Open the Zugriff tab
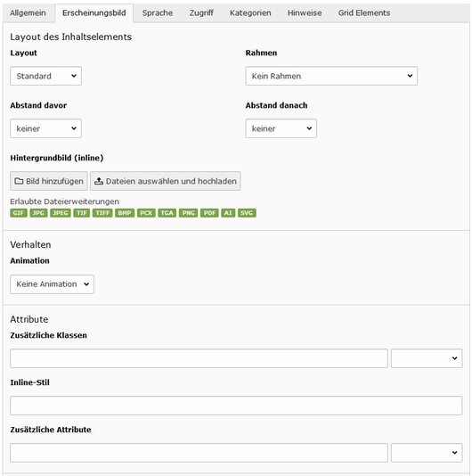 pyautogui.click(x=201, y=13)
